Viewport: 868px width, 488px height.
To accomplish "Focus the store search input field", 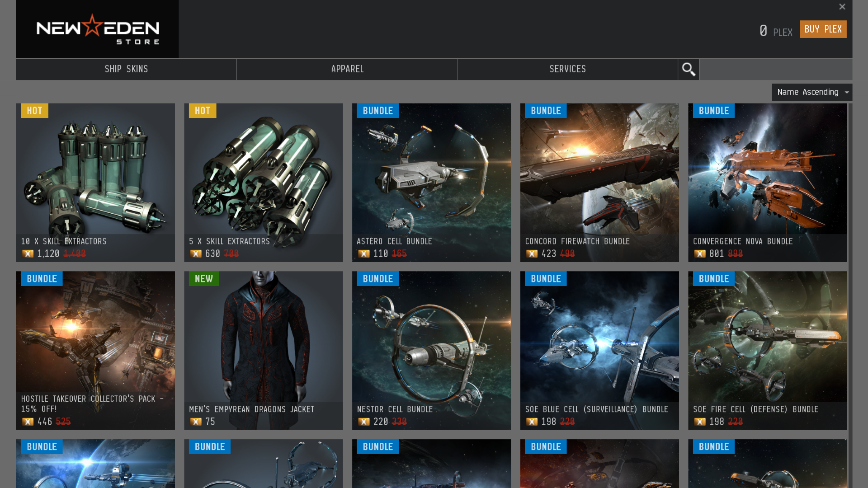I will point(776,70).
